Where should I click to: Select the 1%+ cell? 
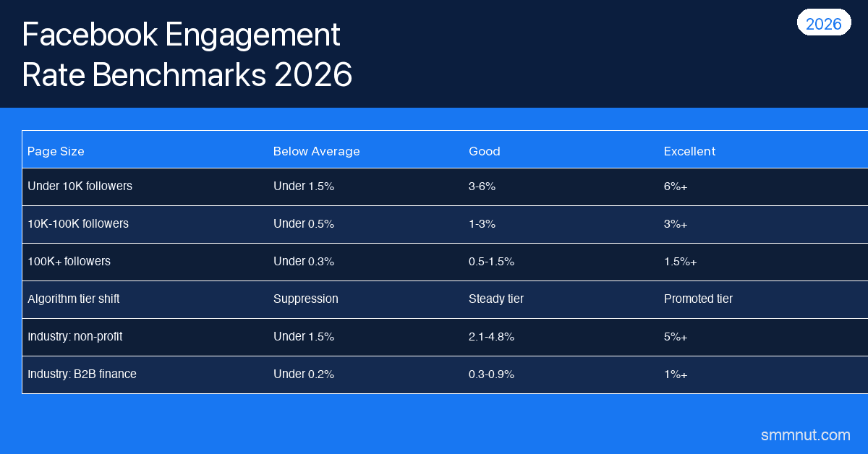pos(676,374)
